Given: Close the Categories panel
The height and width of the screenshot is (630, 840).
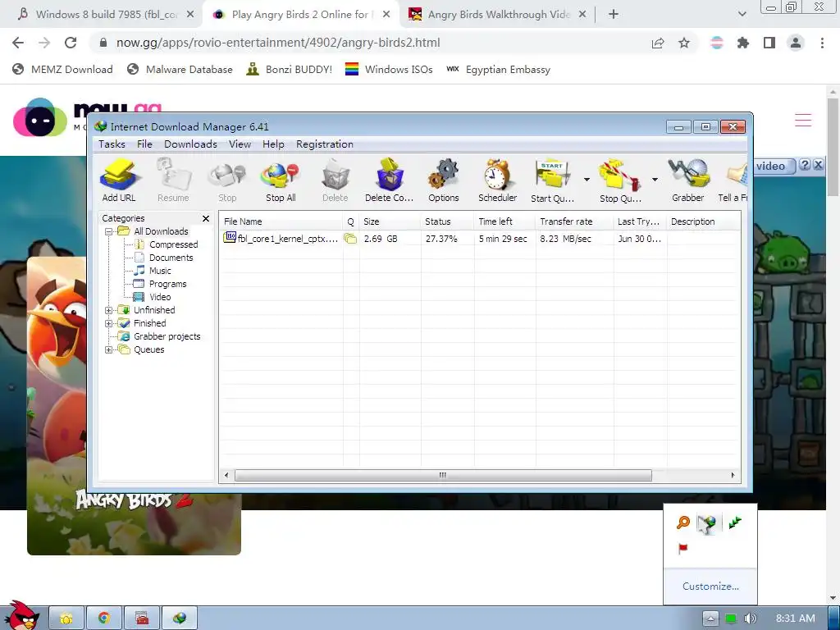Looking at the screenshot, I should coord(206,218).
